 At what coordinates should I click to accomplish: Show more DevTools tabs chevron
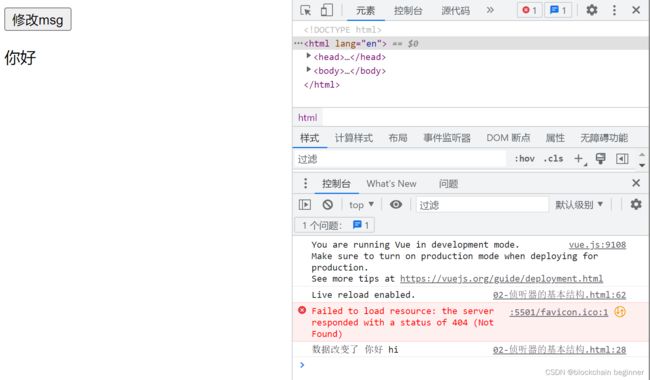click(490, 10)
